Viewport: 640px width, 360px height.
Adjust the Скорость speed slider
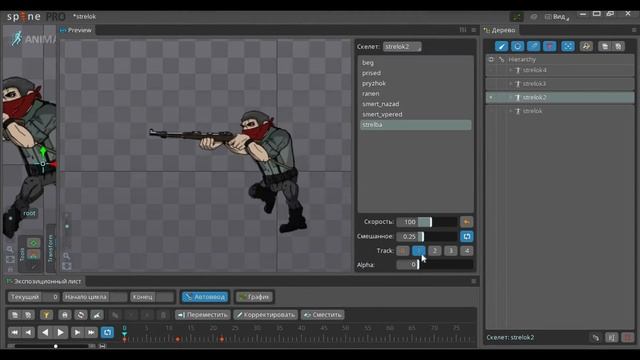[427, 222]
